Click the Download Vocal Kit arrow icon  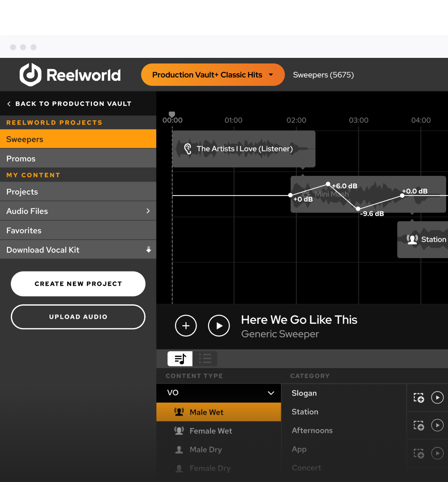tap(148, 250)
